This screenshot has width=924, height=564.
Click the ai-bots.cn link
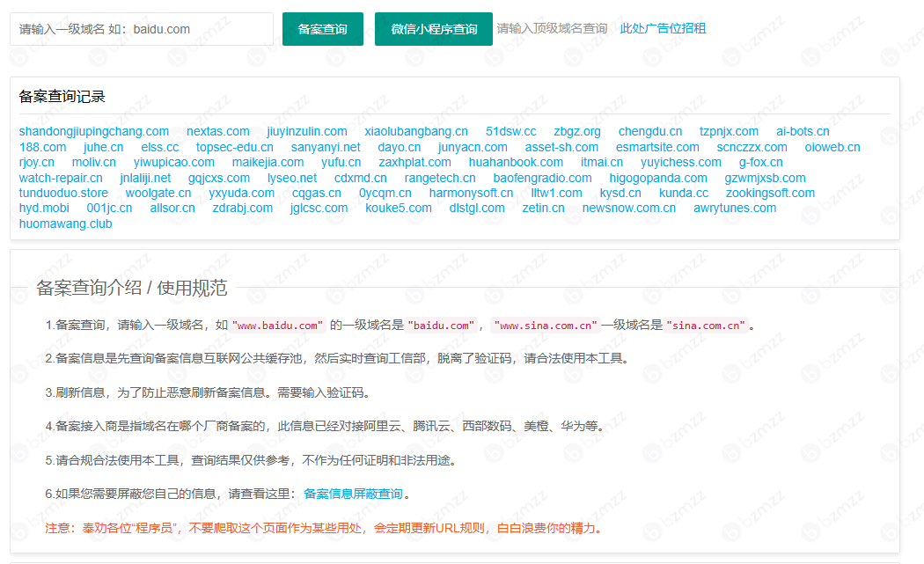[803, 131]
